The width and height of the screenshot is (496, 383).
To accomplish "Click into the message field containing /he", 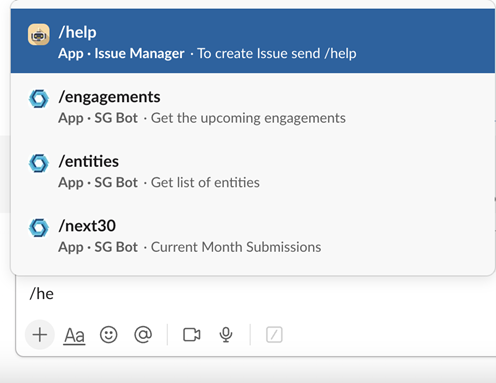I will [x=255, y=294].
